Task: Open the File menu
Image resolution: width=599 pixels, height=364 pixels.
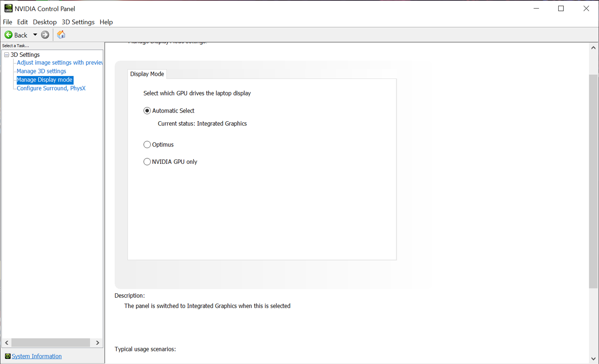Action: (7, 22)
